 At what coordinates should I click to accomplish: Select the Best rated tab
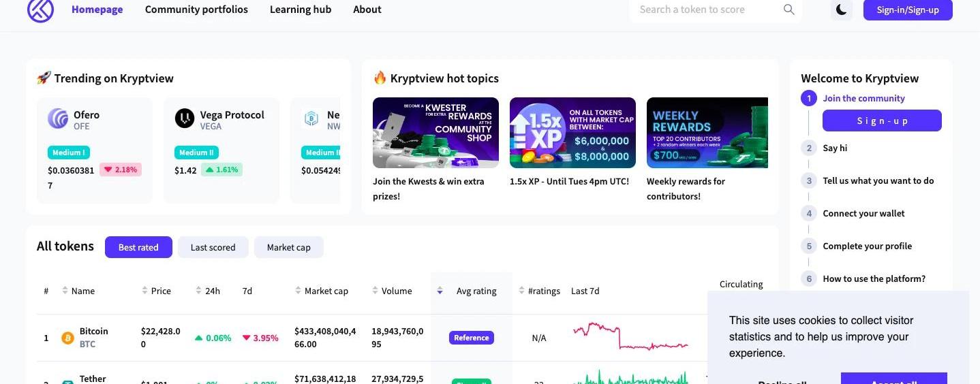coord(138,247)
